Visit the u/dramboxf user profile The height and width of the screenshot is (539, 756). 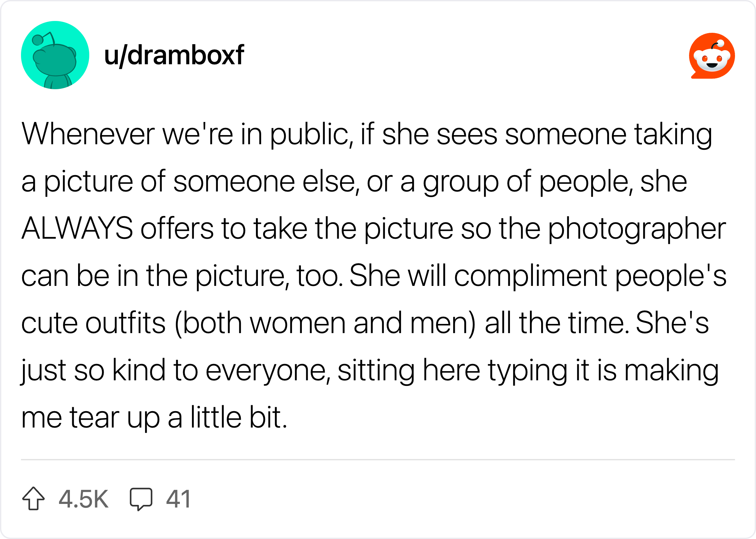[x=174, y=55]
